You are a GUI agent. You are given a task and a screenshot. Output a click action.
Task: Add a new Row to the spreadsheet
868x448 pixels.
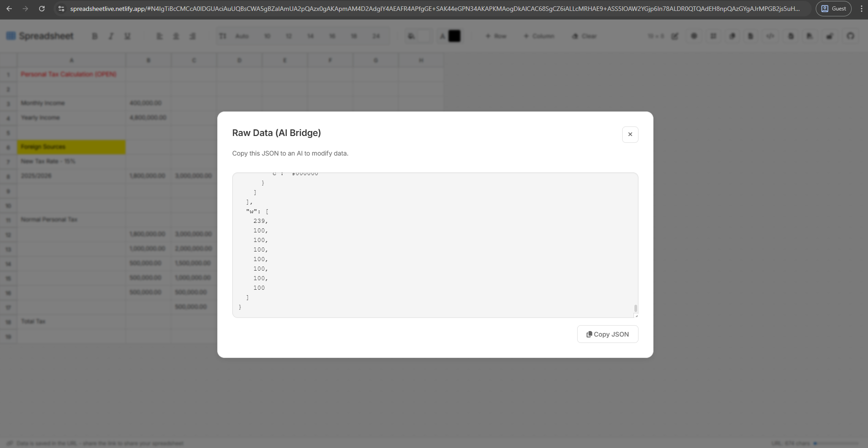point(496,36)
